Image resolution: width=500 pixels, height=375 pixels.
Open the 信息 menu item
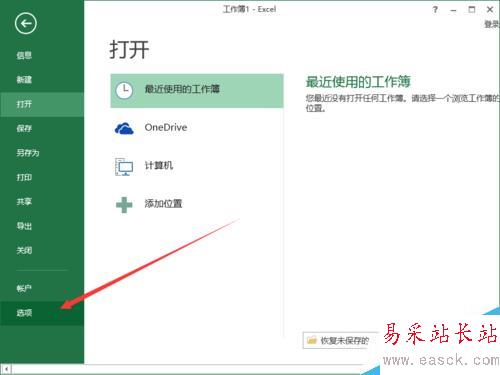tap(24, 55)
